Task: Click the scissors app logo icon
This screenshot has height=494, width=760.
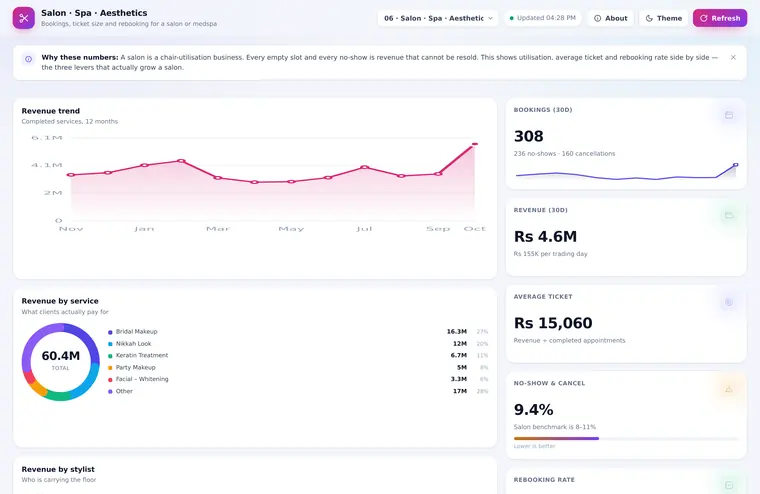Action: click(24, 18)
